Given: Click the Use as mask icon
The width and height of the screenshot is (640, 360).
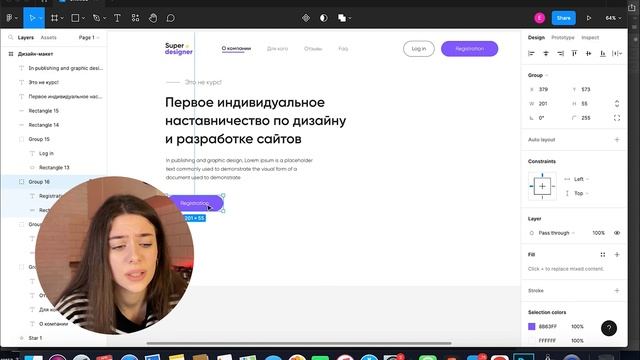Looking at the screenshot, I should click(324, 18).
